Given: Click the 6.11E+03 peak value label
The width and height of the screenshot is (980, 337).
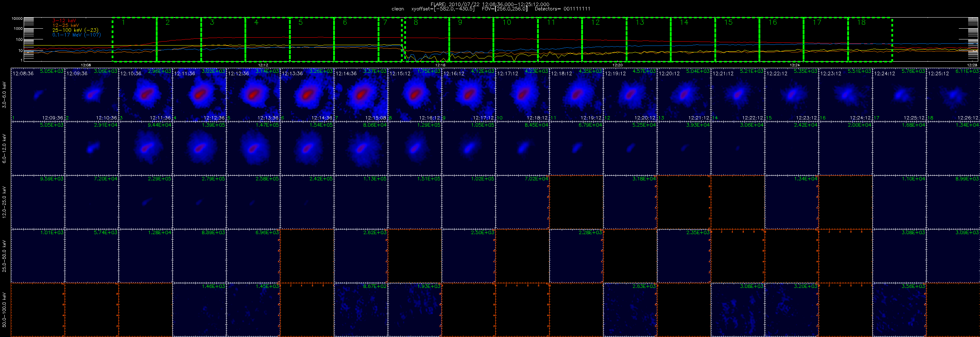Looking at the screenshot, I should point(968,71).
